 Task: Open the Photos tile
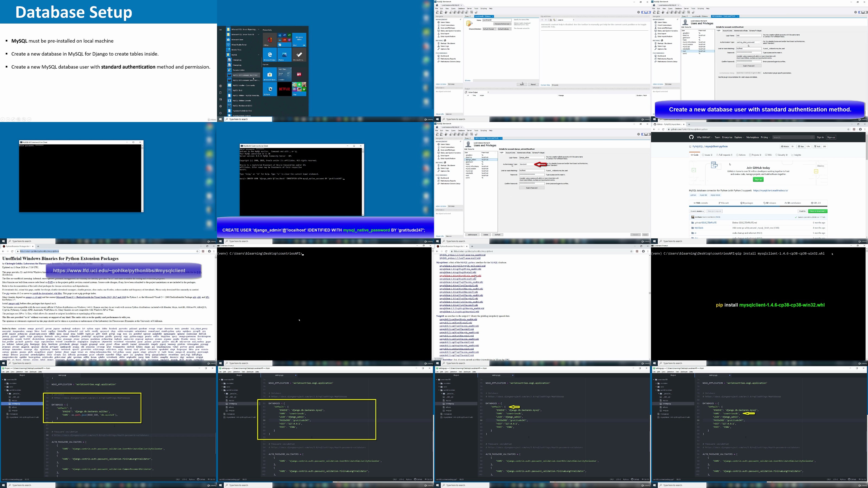284,55
